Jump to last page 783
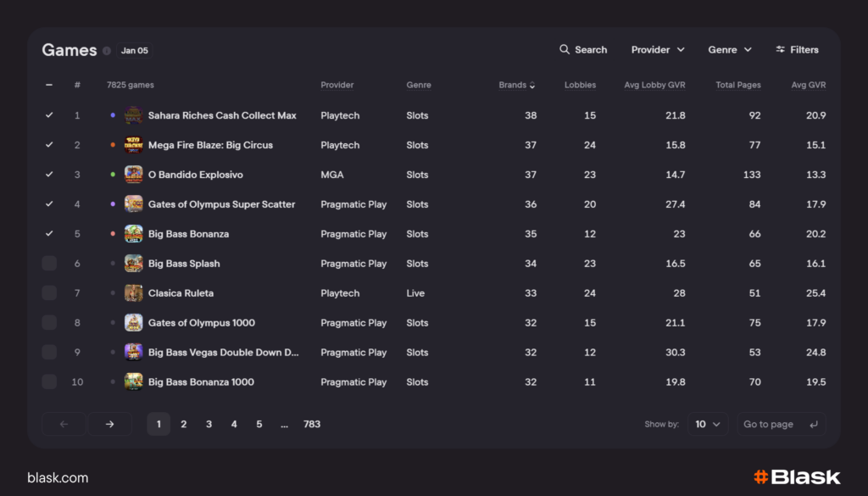 [312, 424]
